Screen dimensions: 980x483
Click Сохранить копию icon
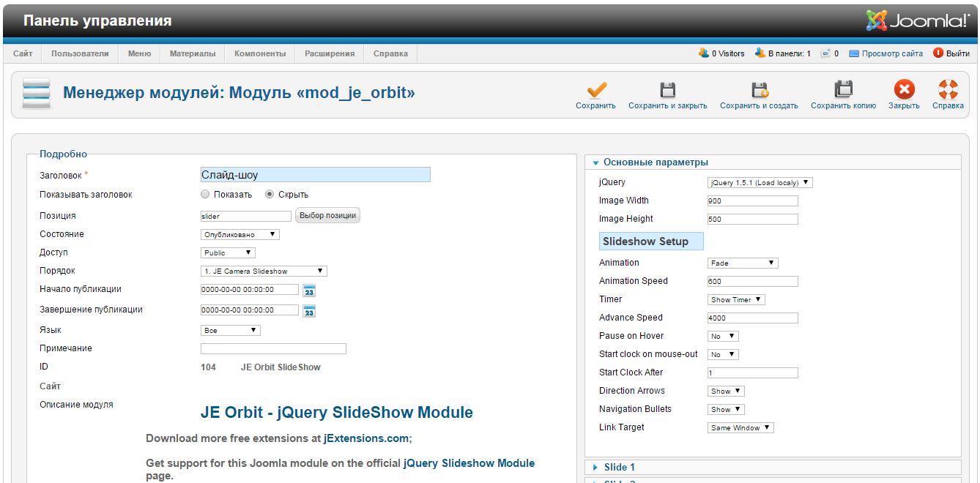[844, 89]
